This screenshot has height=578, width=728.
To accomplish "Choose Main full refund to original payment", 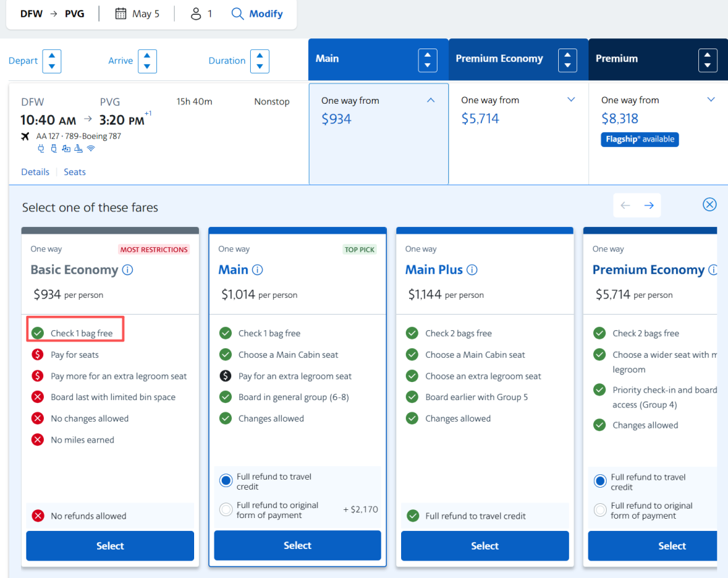I will tap(226, 510).
